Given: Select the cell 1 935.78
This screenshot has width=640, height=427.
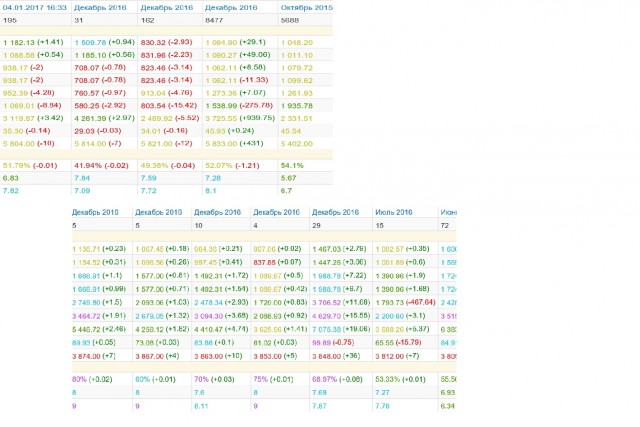Looking at the screenshot, I should coord(297,105).
